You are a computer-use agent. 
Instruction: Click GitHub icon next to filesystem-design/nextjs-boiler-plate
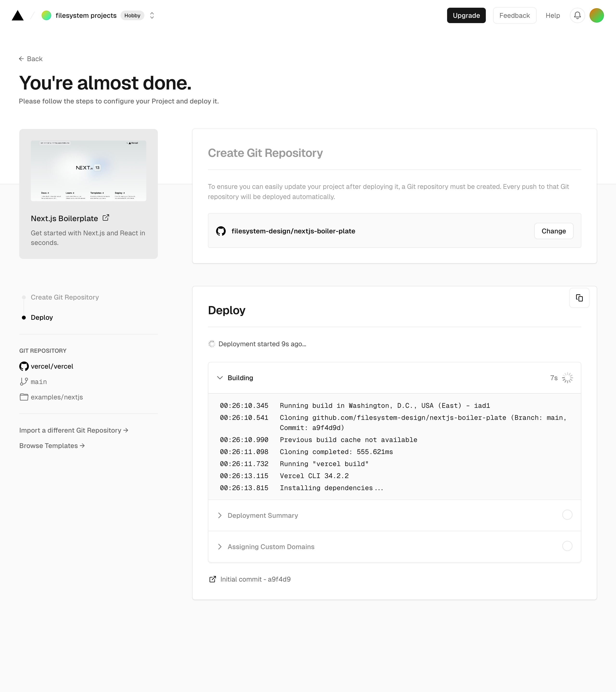point(221,231)
